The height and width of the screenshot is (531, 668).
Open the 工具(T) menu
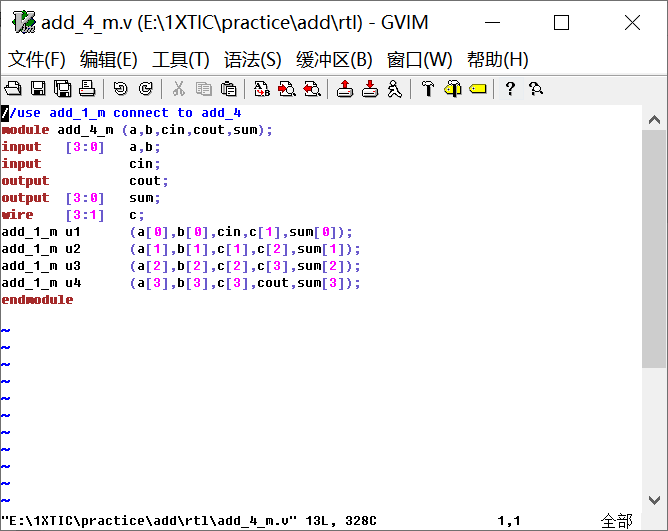[x=181, y=60]
